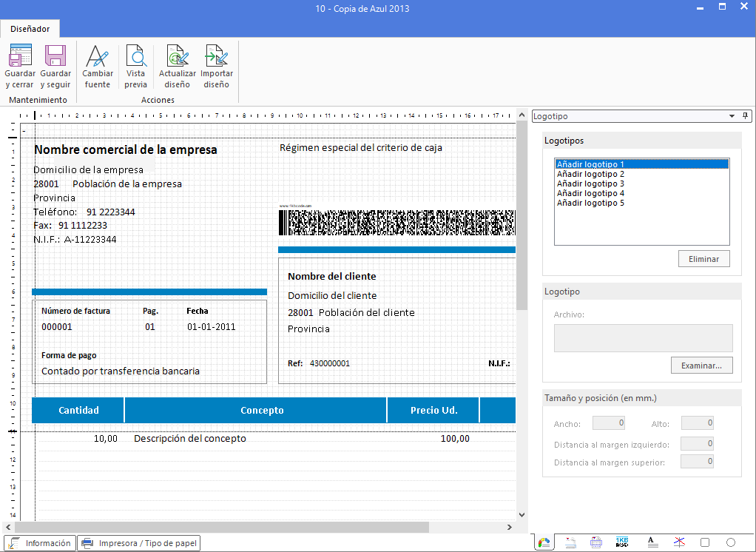Select the 'Teléfono:' label on canvas

click(x=55, y=212)
